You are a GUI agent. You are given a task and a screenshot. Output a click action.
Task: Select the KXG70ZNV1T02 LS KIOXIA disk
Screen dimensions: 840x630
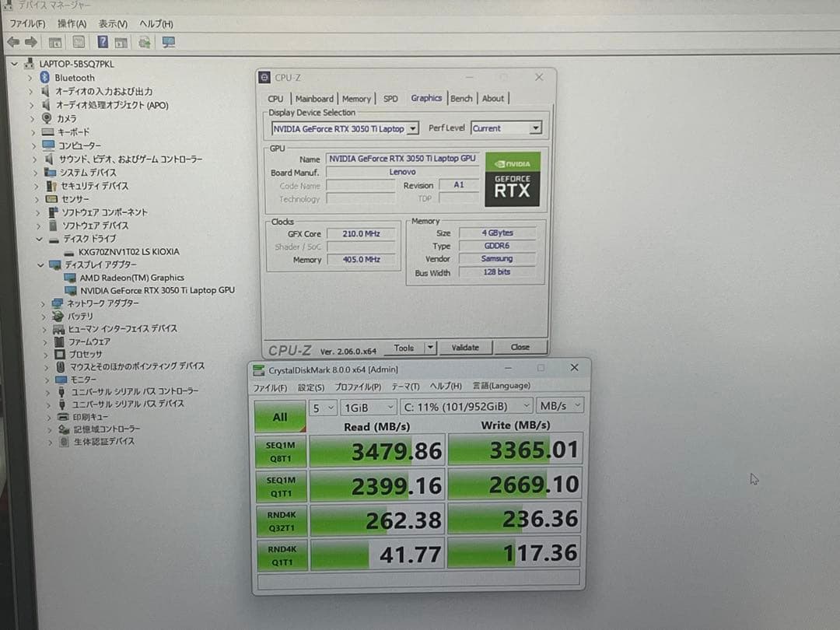point(128,252)
